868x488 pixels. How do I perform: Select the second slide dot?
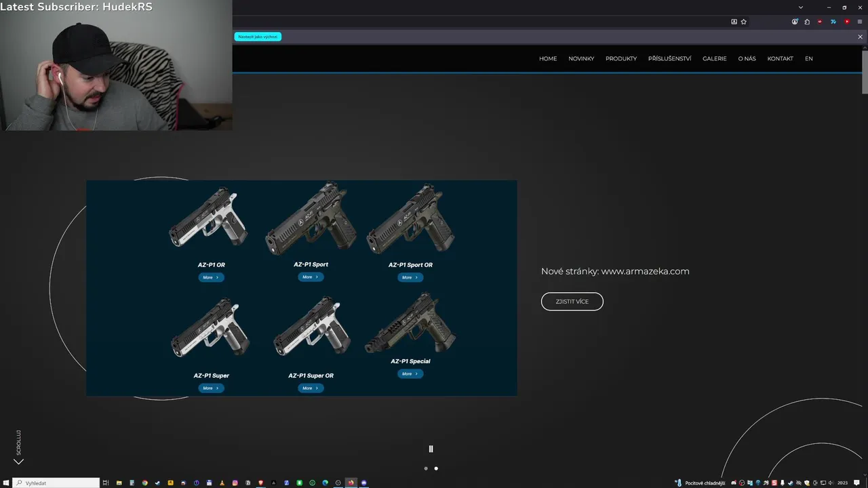(x=436, y=468)
